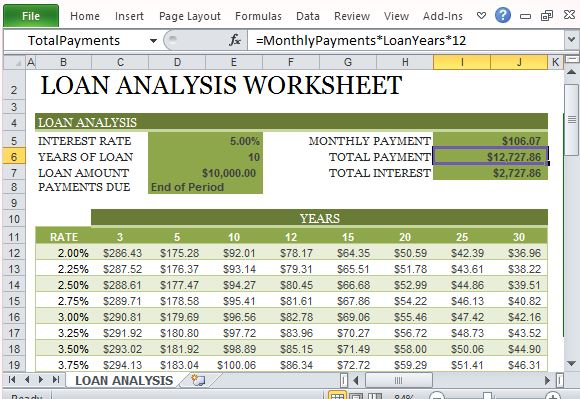
Task: Open the Page Layout ribbon tab
Action: coord(190,16)
